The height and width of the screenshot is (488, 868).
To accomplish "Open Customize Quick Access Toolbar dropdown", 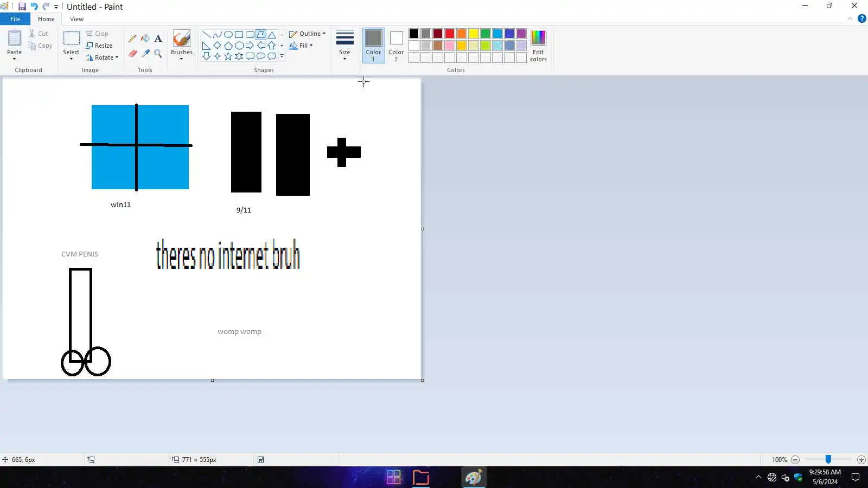I will point(56,7).
